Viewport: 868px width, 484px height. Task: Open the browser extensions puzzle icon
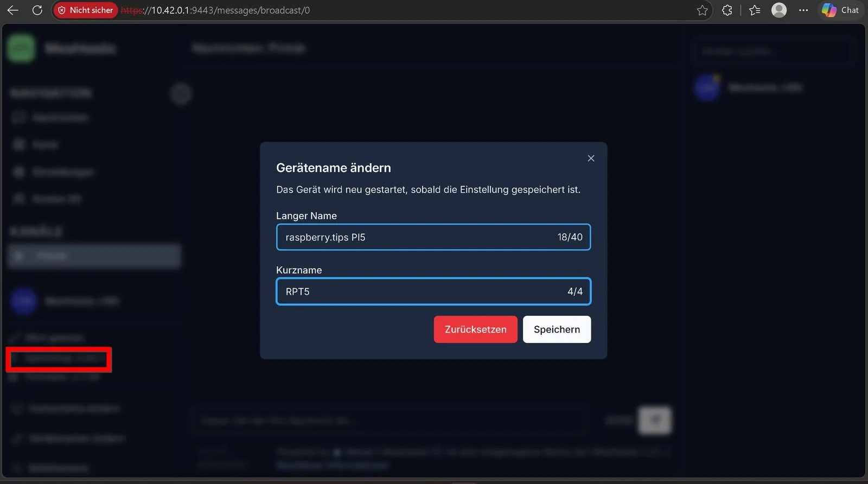click(727, 10)
